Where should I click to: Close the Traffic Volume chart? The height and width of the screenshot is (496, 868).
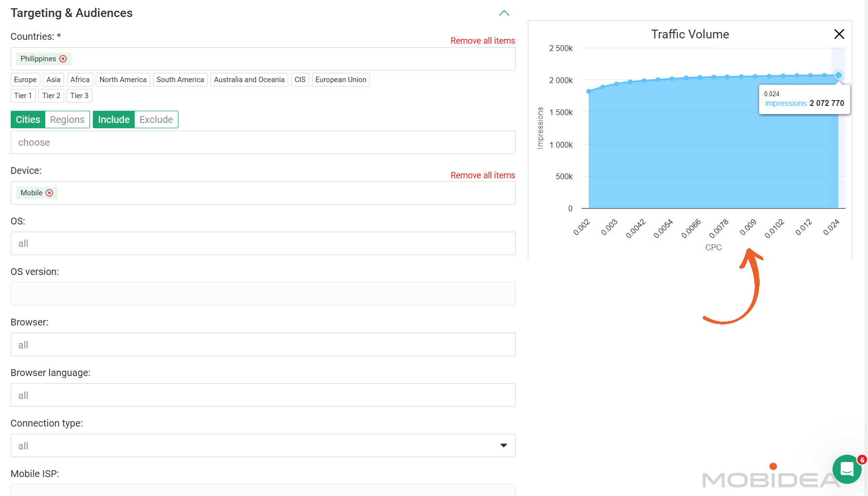click(x=839, y=34)
